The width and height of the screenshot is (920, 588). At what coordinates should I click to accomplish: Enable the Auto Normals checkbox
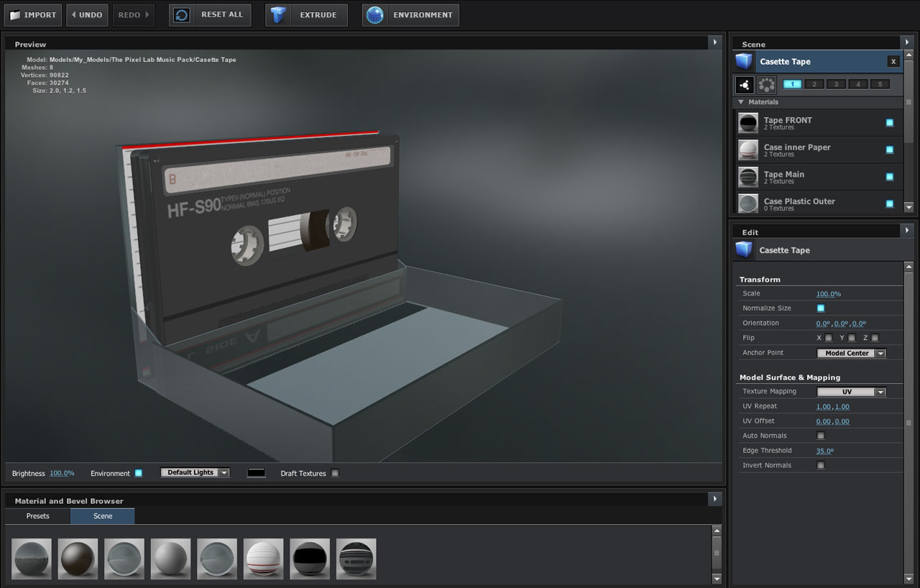pyautogui.click(x=821, y=436)
